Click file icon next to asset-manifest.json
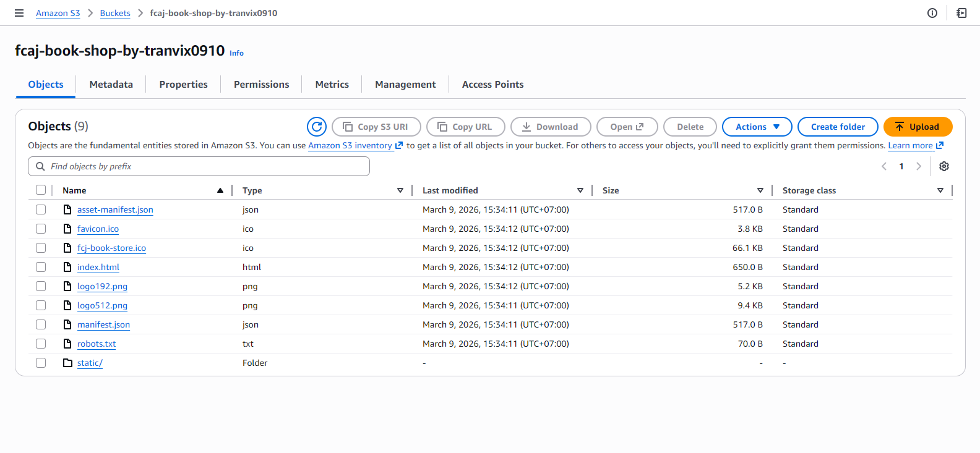980x453 pixels. click(x=67, y=210)
